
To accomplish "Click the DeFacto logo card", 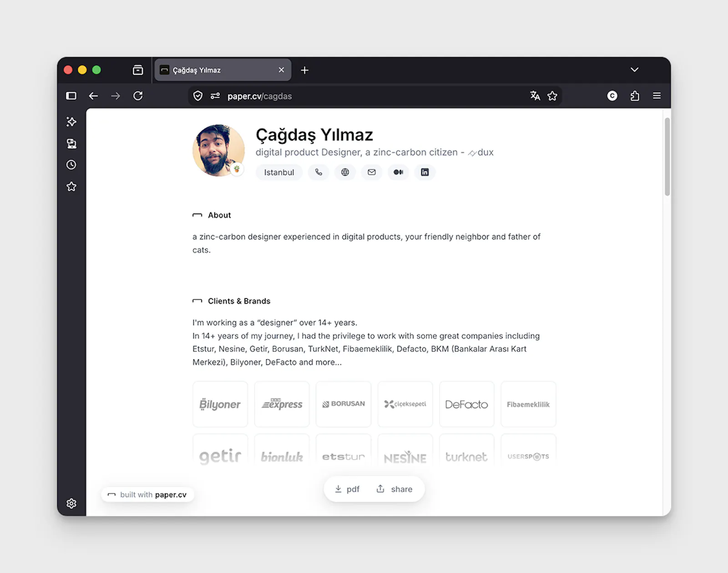I will coord(467,404).
